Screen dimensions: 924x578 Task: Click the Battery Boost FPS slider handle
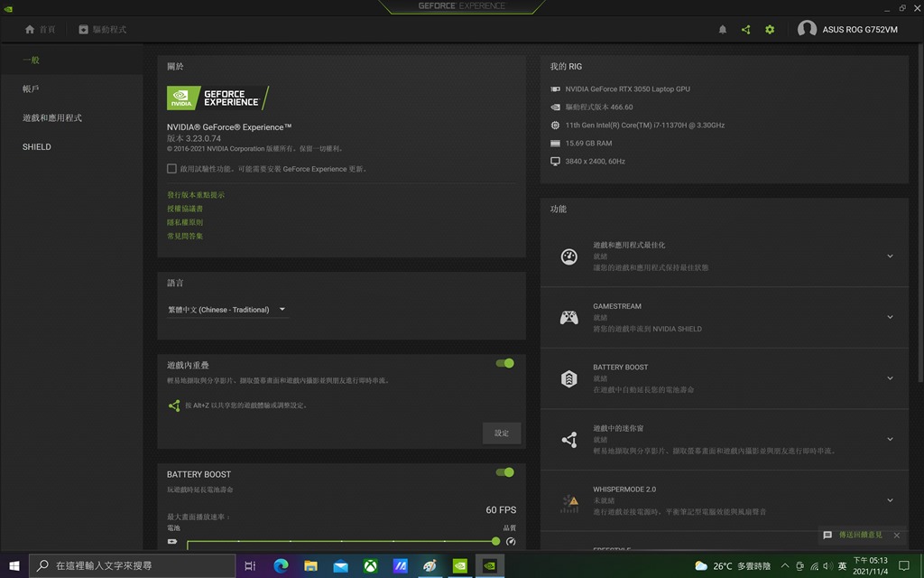(495, 541)
